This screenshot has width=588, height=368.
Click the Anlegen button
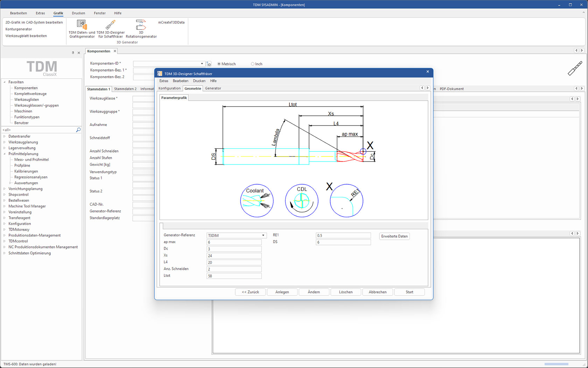coord(282,292)
